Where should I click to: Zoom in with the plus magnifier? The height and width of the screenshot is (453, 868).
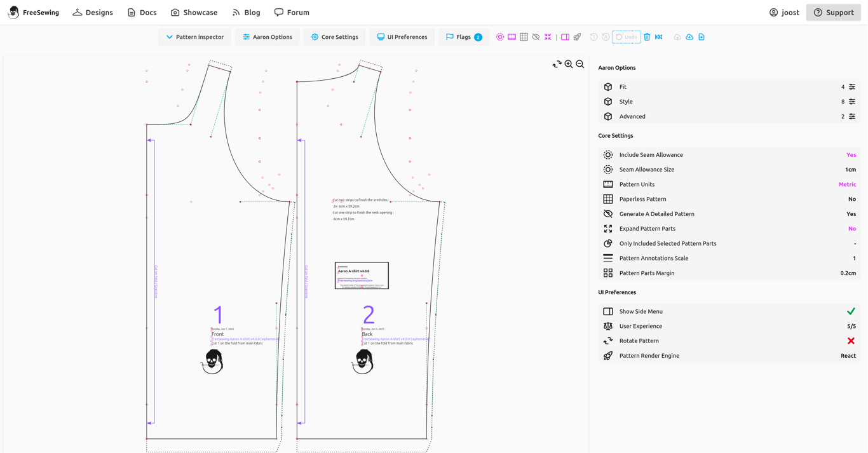[569, 64]
